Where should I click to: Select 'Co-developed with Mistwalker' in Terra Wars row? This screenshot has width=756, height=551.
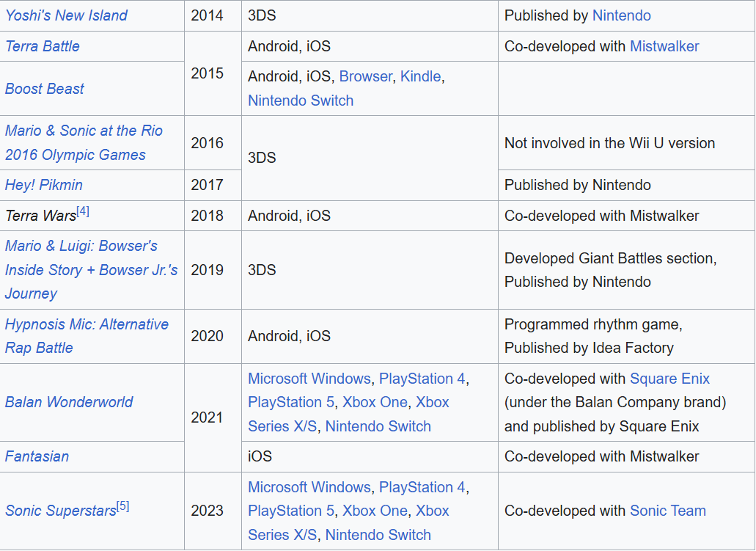(x=602, y=216)
